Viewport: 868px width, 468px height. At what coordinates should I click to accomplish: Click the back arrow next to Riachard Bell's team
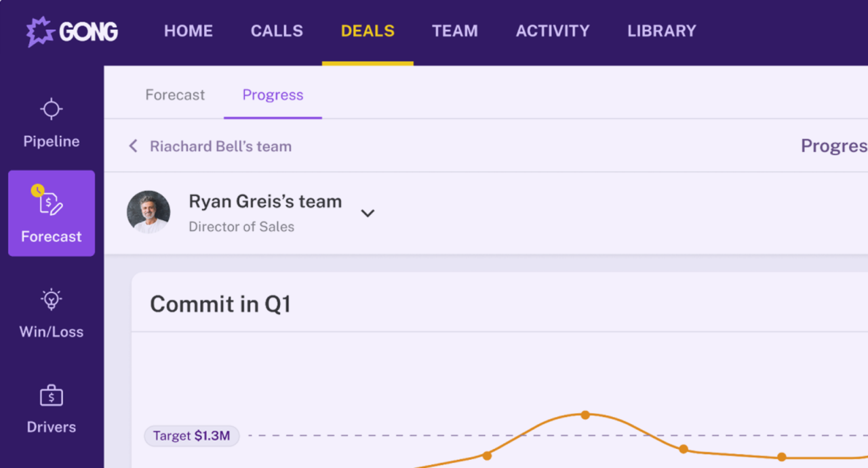[132, 146]
